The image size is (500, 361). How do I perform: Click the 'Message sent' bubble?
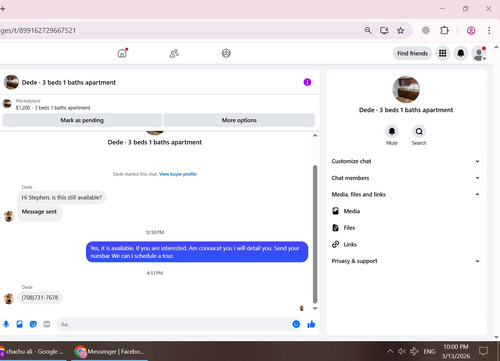point(39,212)
